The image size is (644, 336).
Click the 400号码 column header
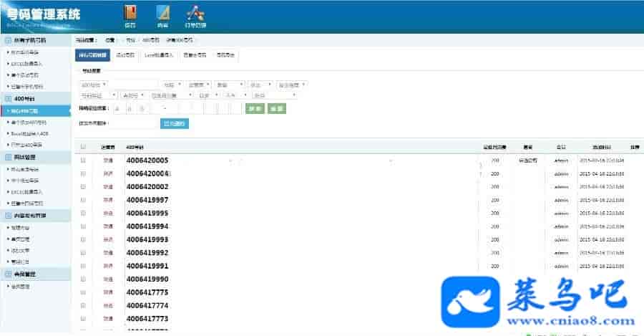pos(135,147)
